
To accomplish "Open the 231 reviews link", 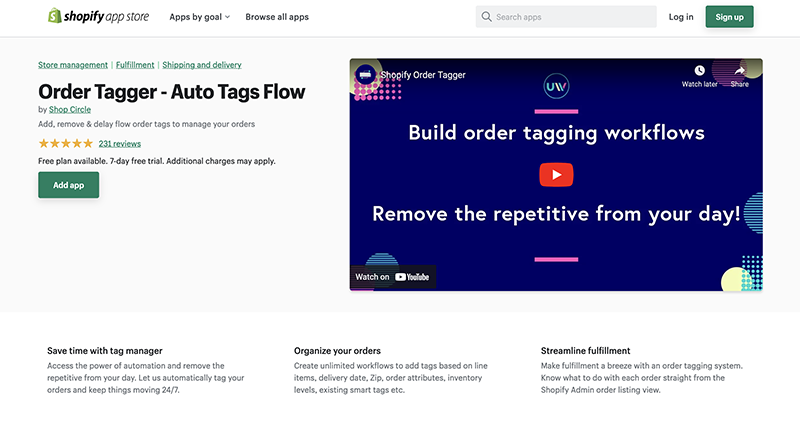I will coord(119,144).
